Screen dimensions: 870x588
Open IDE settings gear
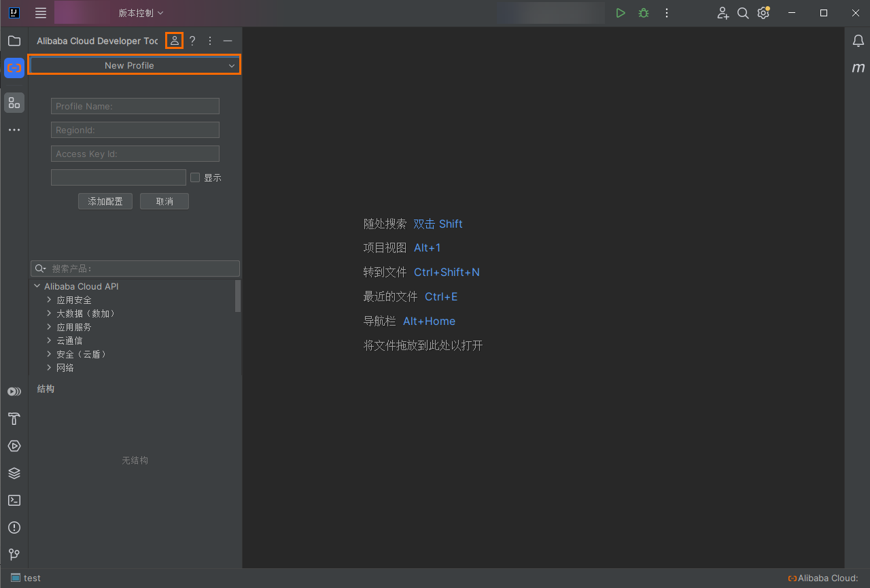click(764, 13)
